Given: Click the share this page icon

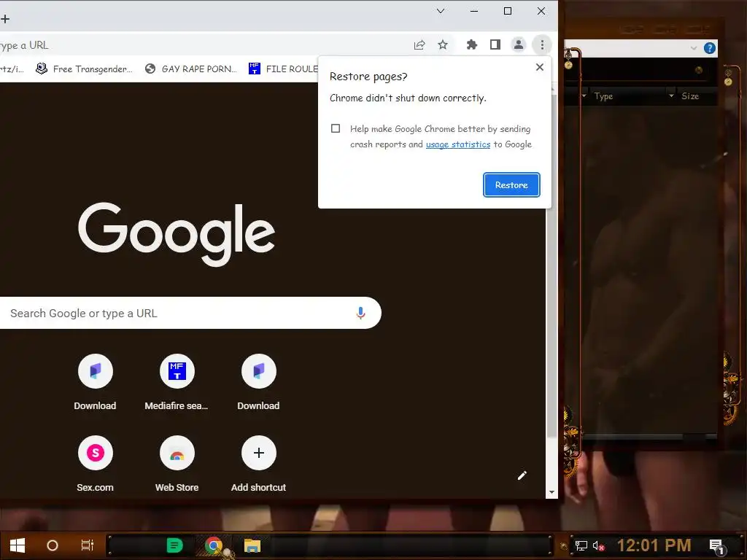Looking at the screenshot, I should 419,44.
